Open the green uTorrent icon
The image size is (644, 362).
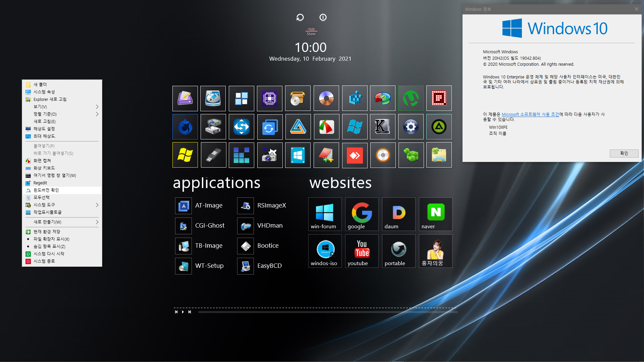point(411,98)
